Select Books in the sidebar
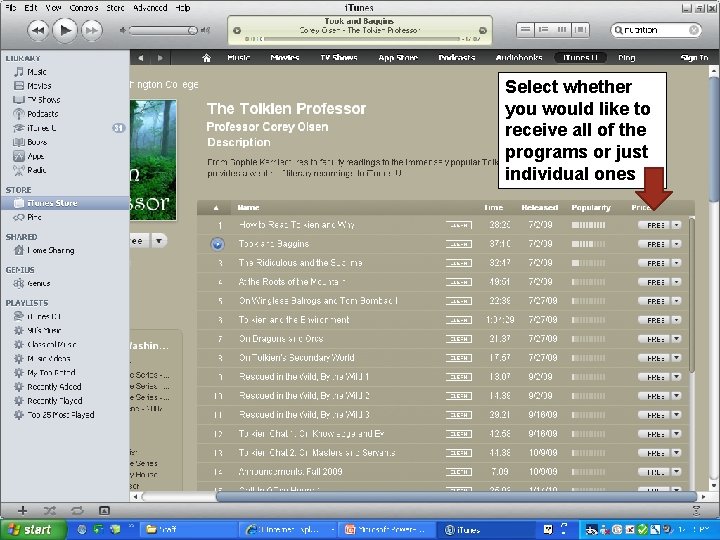The image size is (720, 540). coord(37,142)
